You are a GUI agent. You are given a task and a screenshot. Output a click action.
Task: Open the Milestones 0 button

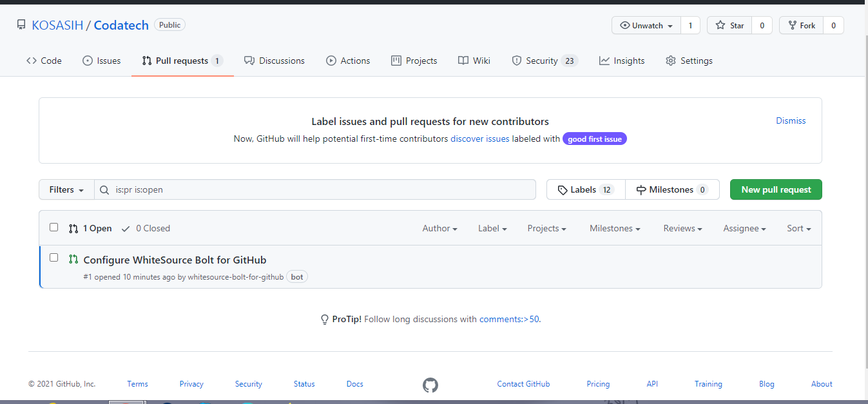tap(672, 189)
